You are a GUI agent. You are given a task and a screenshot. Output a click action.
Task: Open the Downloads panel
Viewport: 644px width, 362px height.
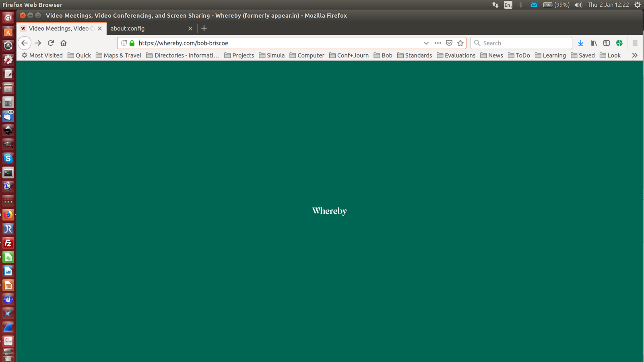[580, 43]
